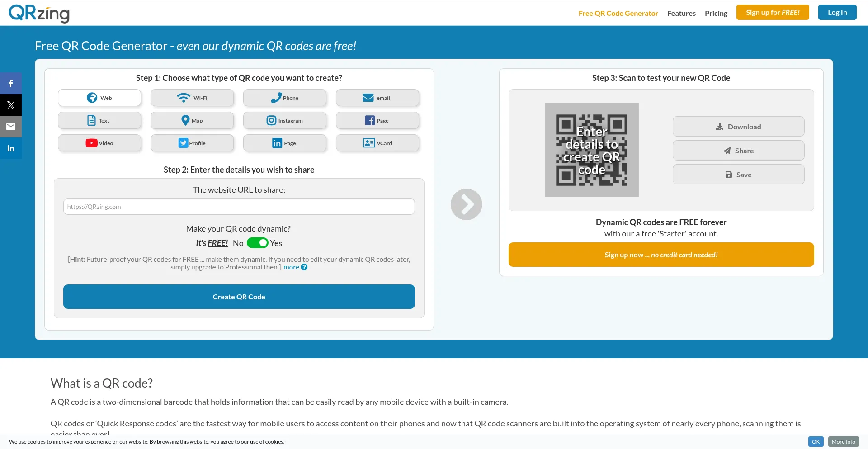Click the help icon beside more
The width and height of the screenshot is (868, 449).
coord(304,267)
